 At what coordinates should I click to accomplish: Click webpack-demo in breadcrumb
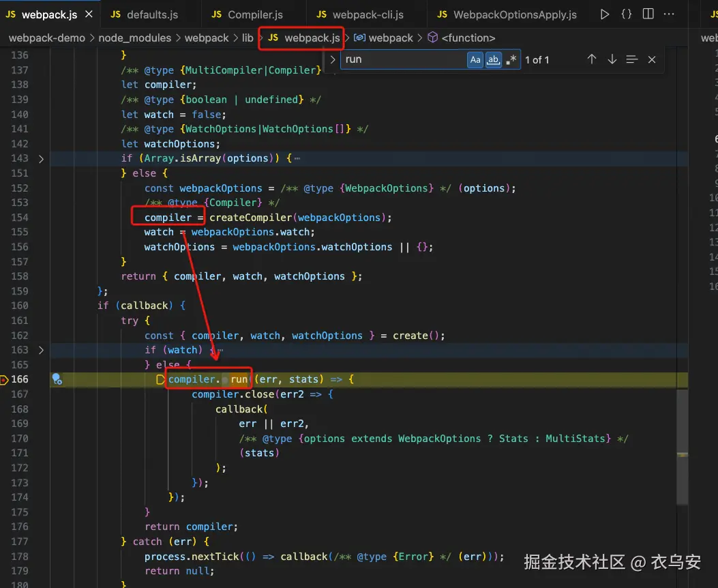[46, 38]
